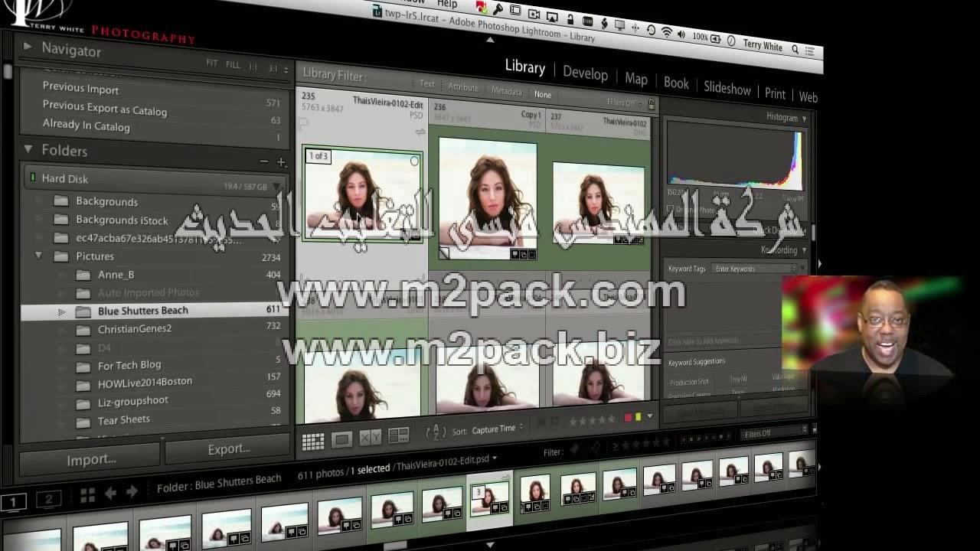Click photo 236 thumbnail in grid
Viewport: 980px width, 551px height.
point(488,200)
